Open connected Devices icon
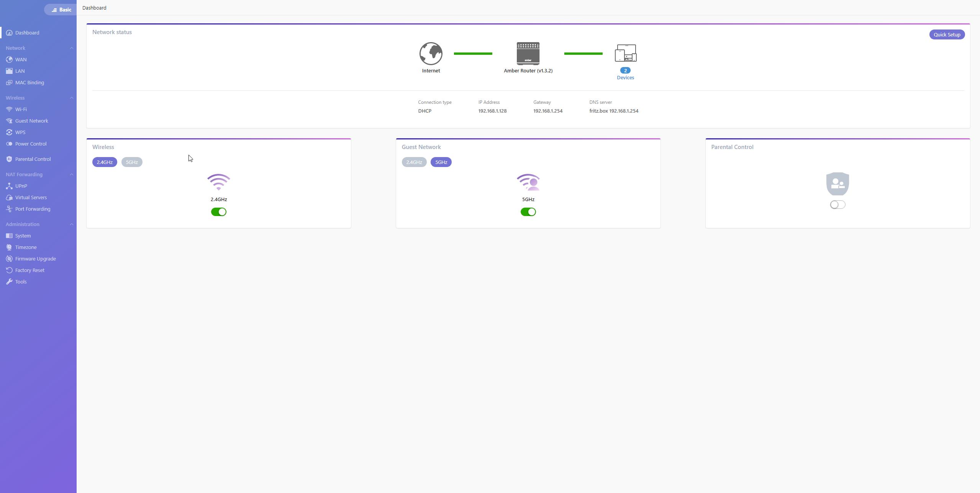 pos(625,54)
